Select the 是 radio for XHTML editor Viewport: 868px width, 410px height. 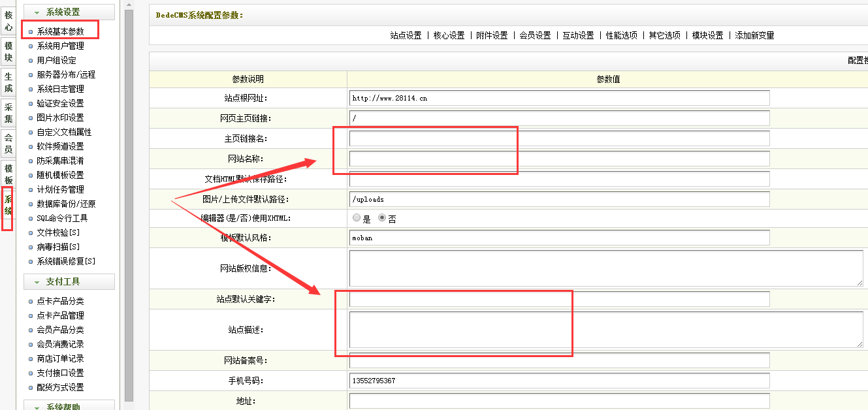(x=356, y=218)
